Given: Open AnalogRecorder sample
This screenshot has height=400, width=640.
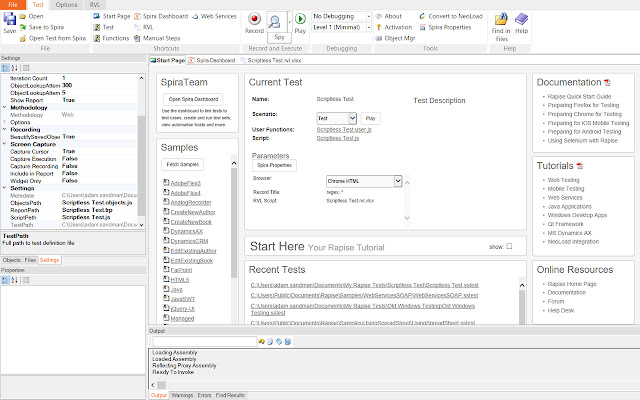Looking at the screenshot, I should click(x=191, y=202).
